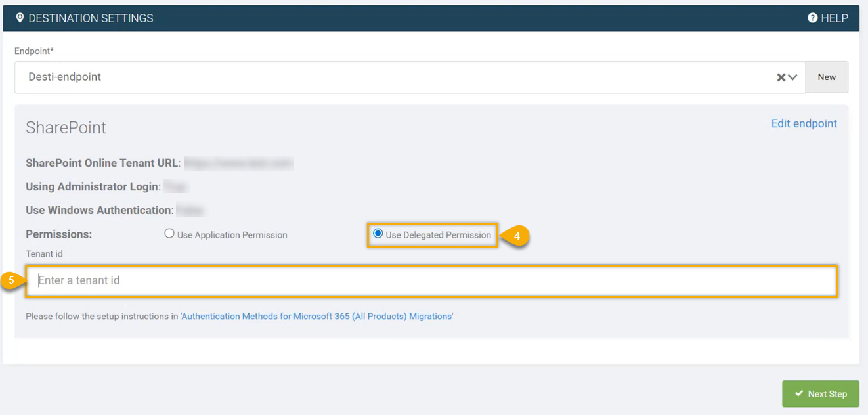Viewport: 868px width, 415px height.
Task: Click the checkmark icon on Next Step
Action: (x=799, y=393)
